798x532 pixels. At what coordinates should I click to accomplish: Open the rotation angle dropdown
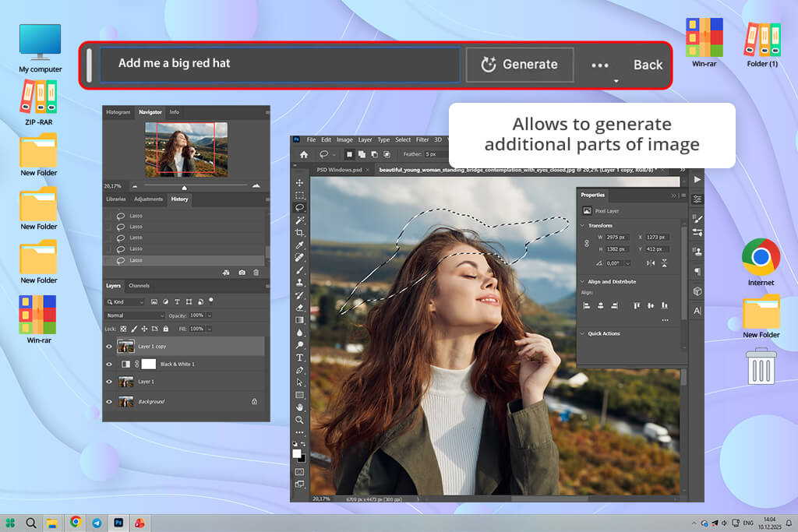[x=627, y=263]
